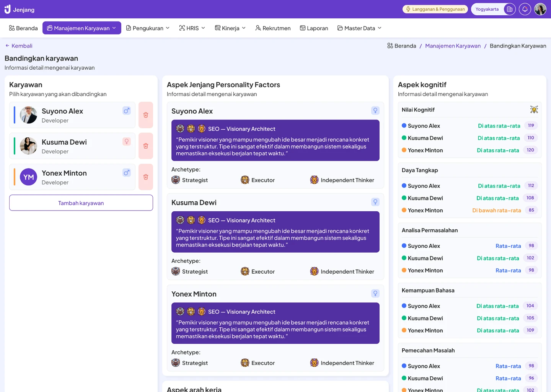
Task: Open the Master Data dropdown
Action: pos(359,28)
